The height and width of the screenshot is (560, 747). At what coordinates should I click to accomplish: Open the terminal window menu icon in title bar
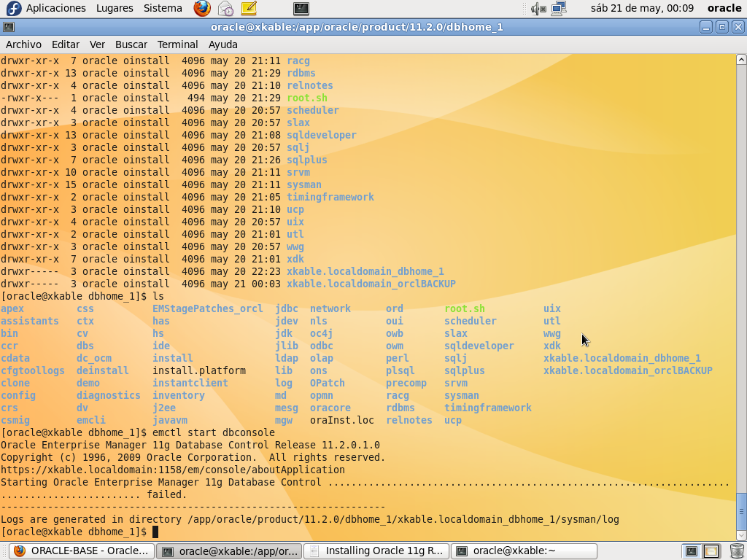[9, 27]
